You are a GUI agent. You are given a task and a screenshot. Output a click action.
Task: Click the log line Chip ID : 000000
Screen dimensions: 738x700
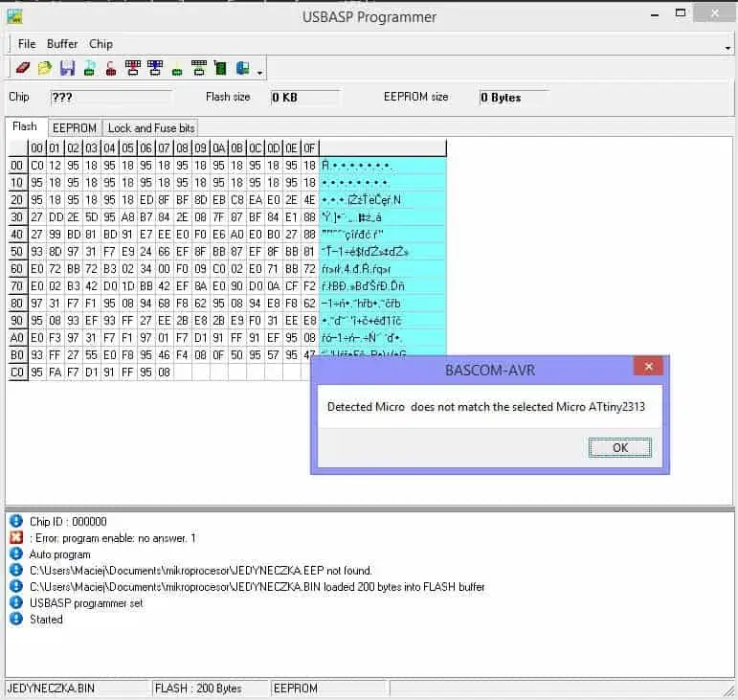coord(68,522)
